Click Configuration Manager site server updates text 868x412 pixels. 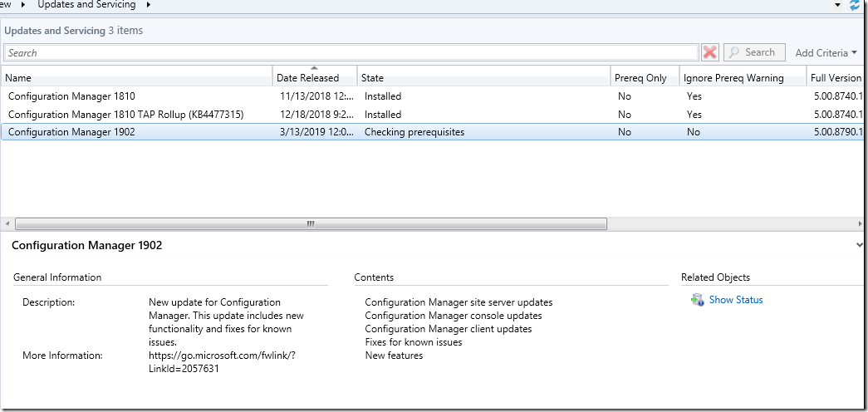coord(459,302)
